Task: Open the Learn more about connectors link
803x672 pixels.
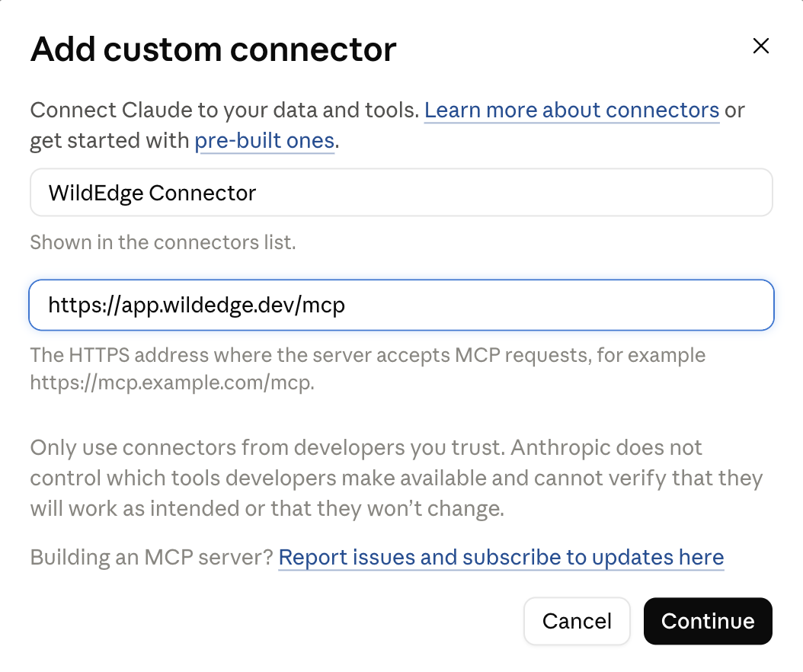Action: point(571,110)
